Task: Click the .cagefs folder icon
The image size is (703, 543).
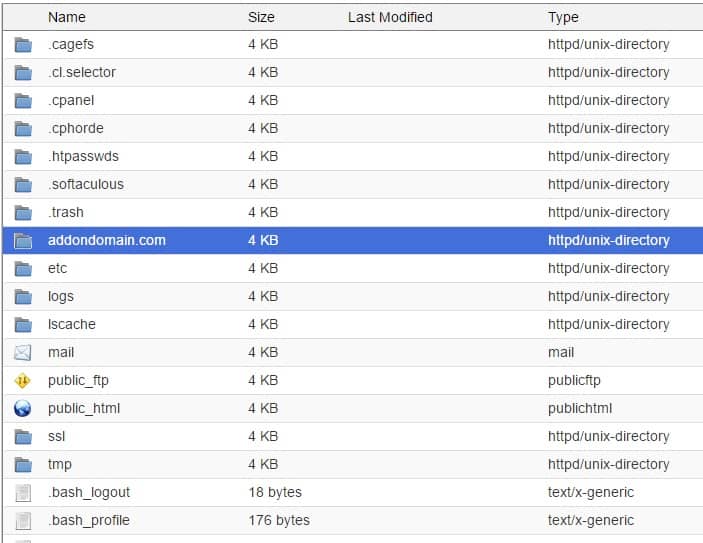Action: (23, 45)
